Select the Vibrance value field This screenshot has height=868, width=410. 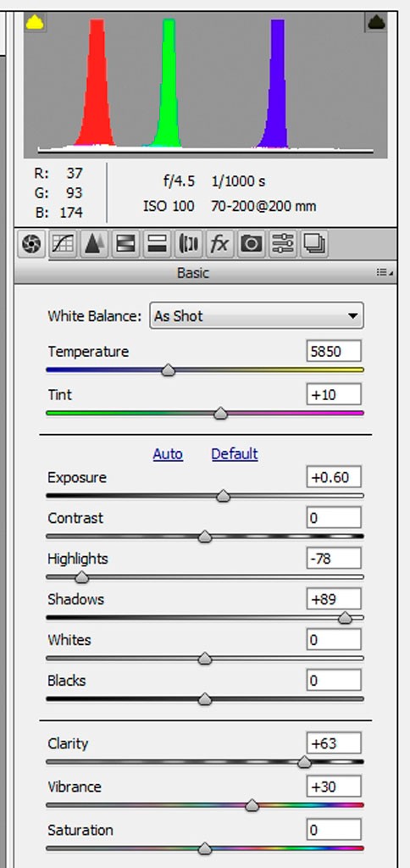click(x=334, y=787)
